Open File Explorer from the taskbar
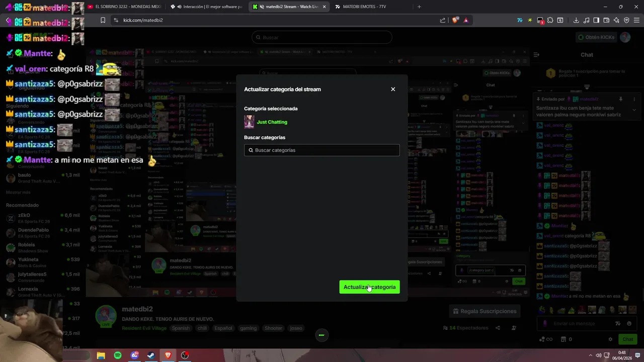 [x=101, y=355]
